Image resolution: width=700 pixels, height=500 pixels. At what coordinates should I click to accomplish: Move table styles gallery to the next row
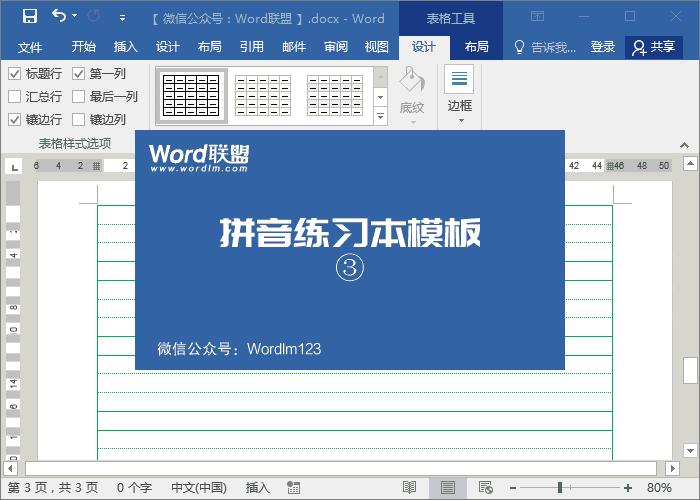[x=380, y=97]
